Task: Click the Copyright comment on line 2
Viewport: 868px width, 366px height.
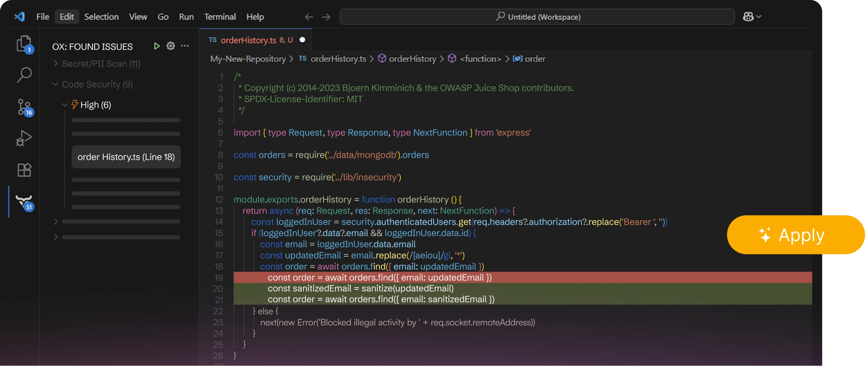Action: tap(406, 88)
